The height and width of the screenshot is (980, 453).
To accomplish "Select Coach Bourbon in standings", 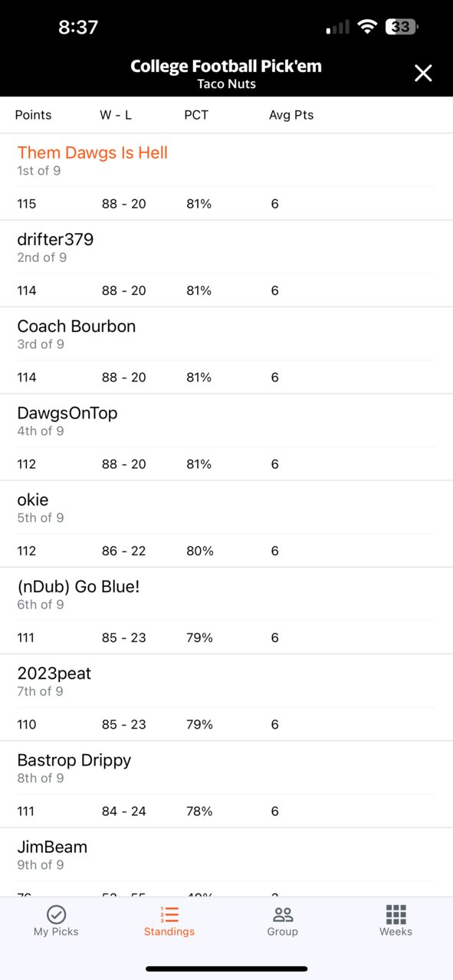I will 226,350.
